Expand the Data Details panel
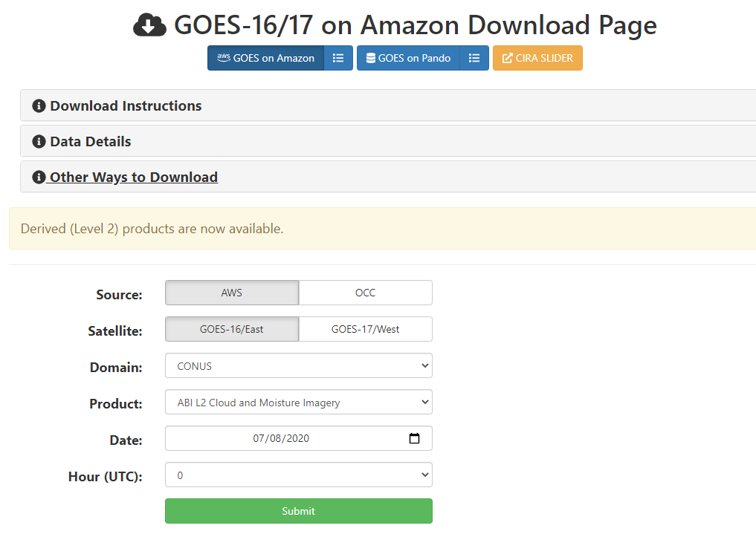The image size is (756, 534). [388, 140]
